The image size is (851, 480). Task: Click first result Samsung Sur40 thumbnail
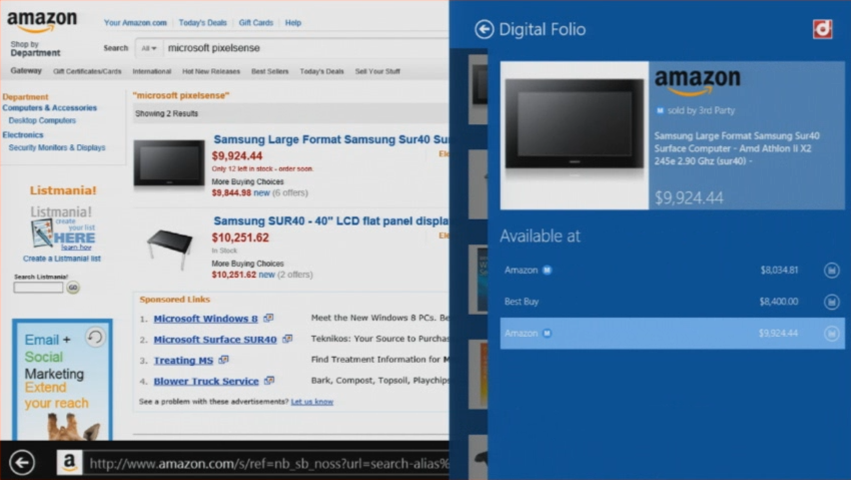click(169, 163)
